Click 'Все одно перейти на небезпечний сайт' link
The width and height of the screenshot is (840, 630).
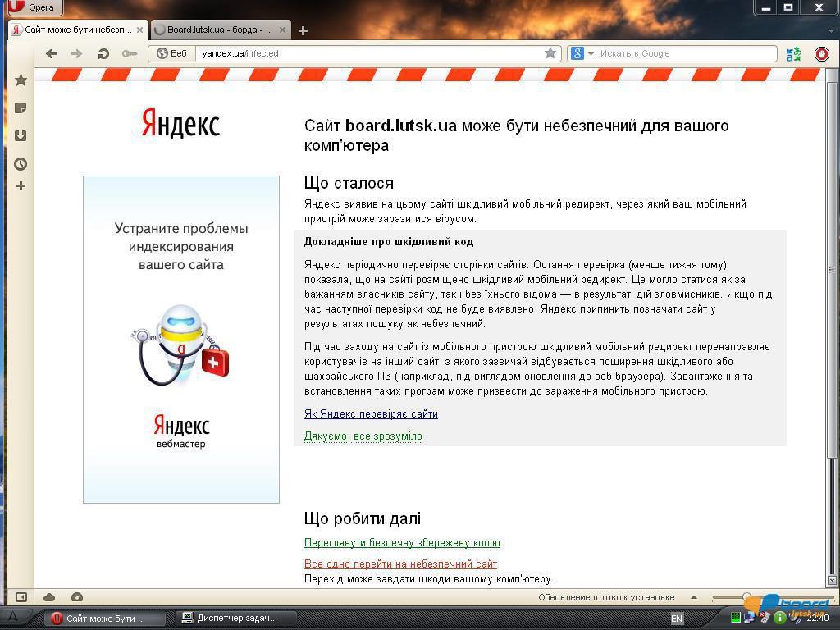(400, 564)
